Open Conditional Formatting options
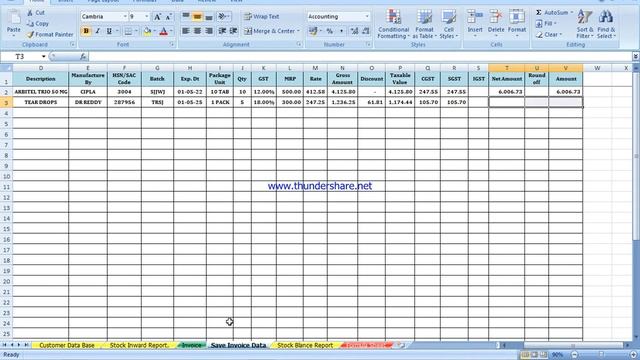Viewport: 640px width, 360px height. tap(393, 24)
